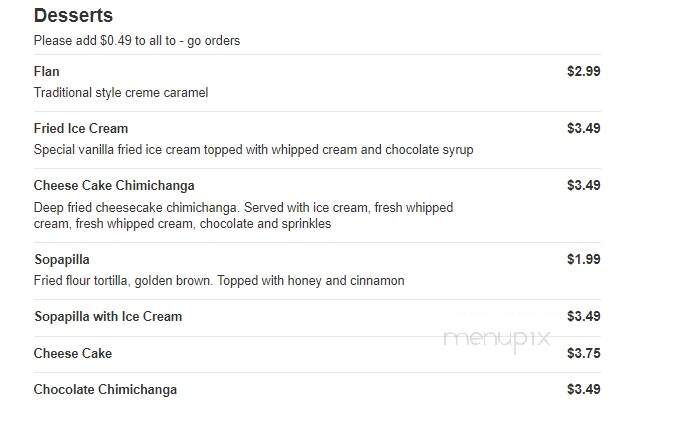
Task: Open the Fried Ice Cream item
Action: tap(81, 128)
